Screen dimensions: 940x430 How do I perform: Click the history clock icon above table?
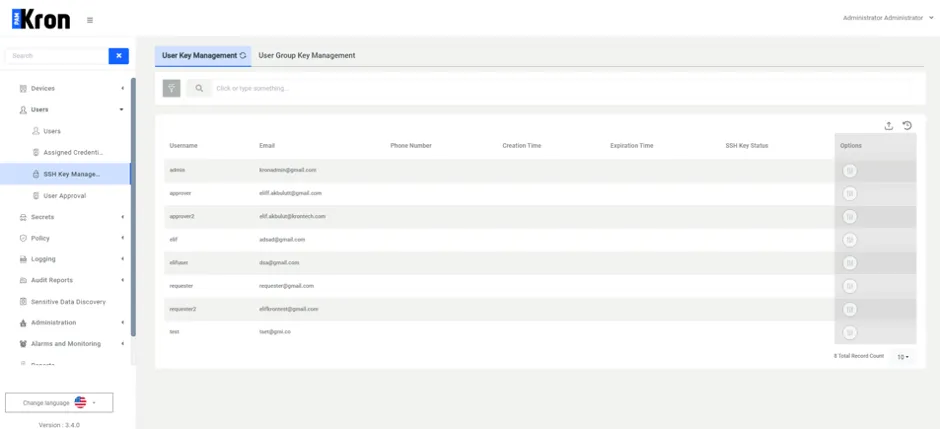pyautogui.click(x=907, y=125)
